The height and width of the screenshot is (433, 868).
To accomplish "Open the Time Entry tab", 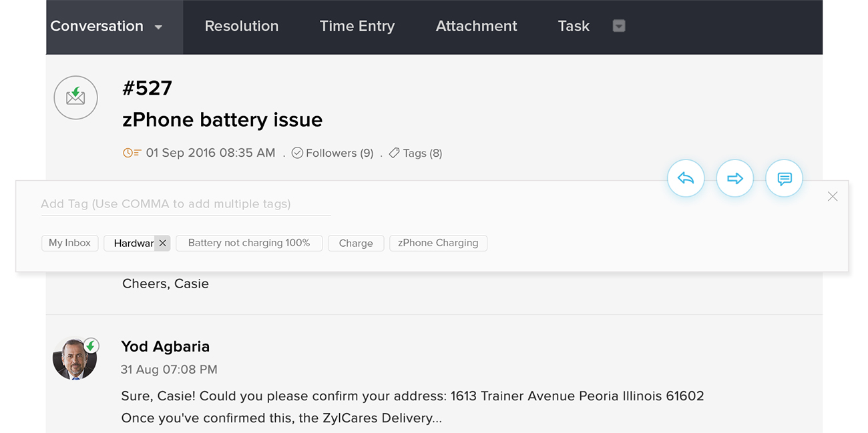I will (x=357, y=26).
